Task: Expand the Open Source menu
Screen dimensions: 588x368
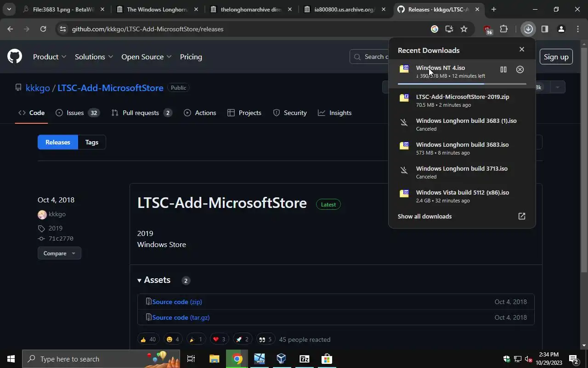Action: (147, 57)
